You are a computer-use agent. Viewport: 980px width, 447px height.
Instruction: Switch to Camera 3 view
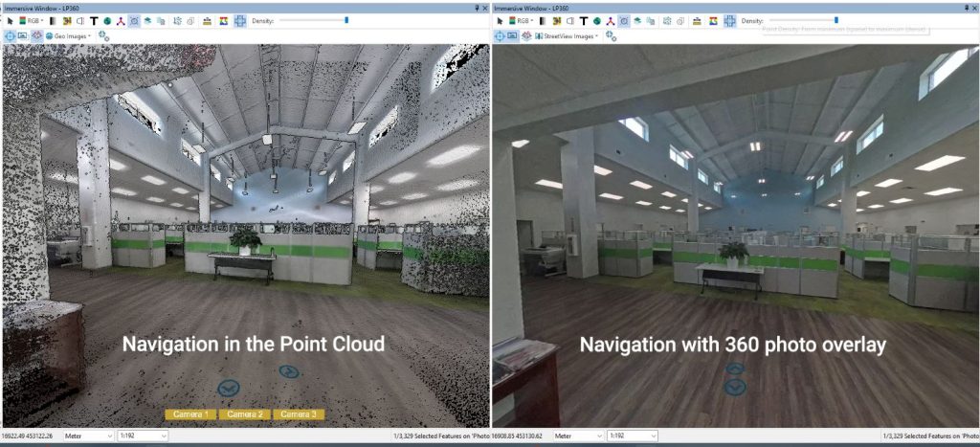300,414
